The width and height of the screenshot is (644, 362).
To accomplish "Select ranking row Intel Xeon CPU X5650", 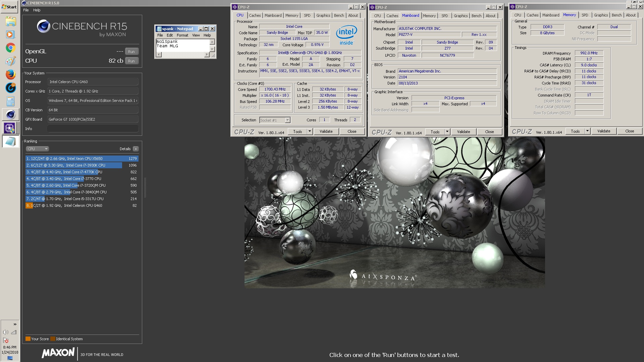I will point(82,159).
